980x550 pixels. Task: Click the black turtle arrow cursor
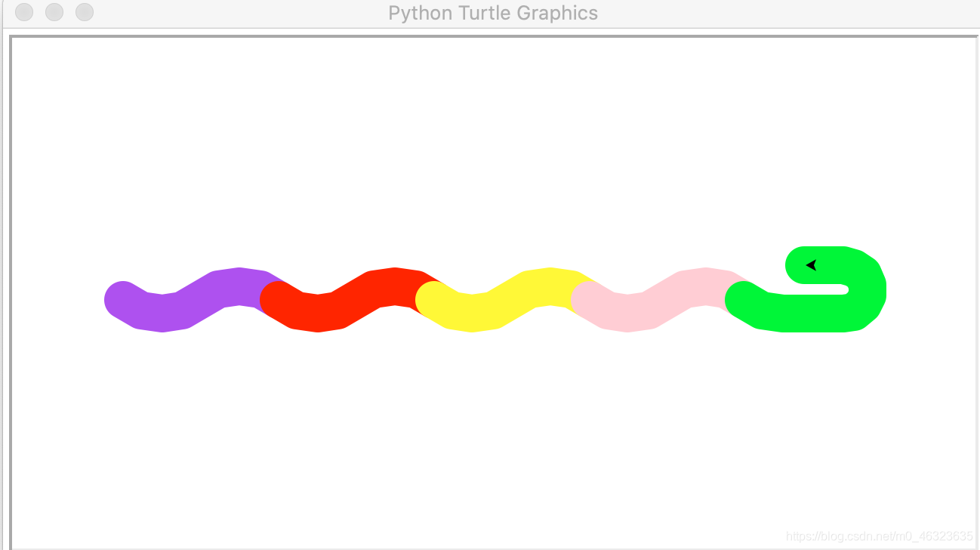(x=812, y=265)
